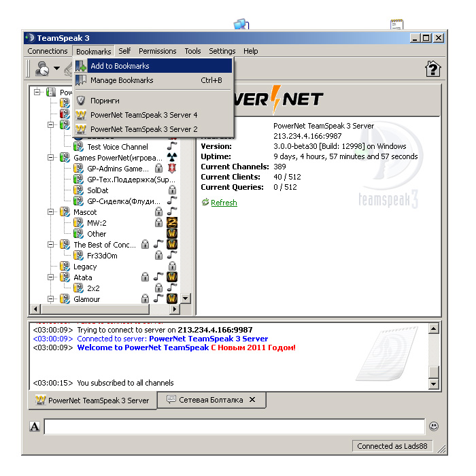This screenshot has height=476, width=476.
Task: Switch to the Сетевая Болталка chat tab
Action: tap(211, 400)
